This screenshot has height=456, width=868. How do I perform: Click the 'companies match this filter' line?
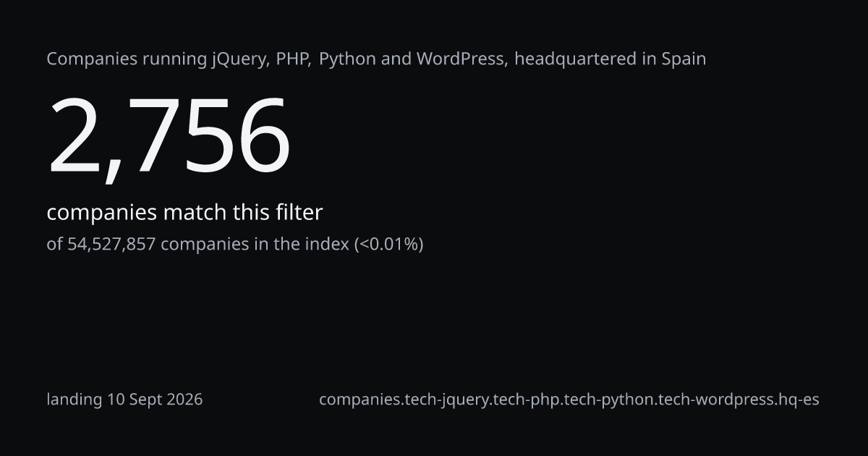coord(184,213)
